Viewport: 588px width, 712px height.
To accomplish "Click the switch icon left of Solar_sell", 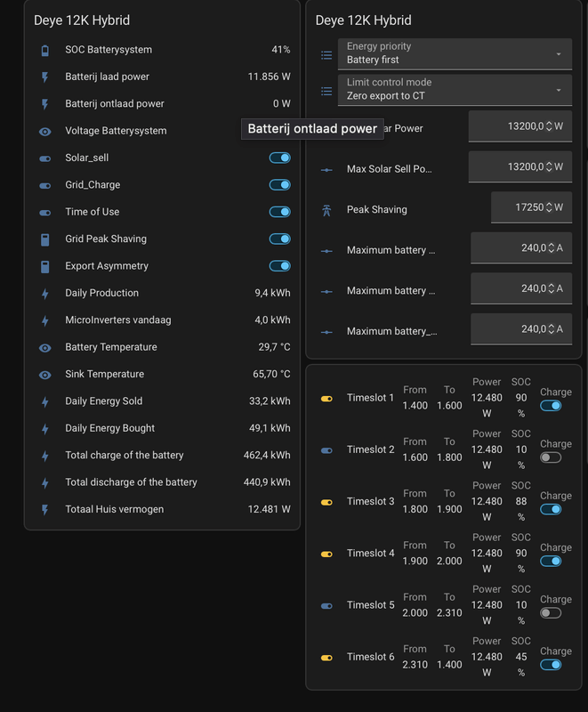I will click(44, 158).
